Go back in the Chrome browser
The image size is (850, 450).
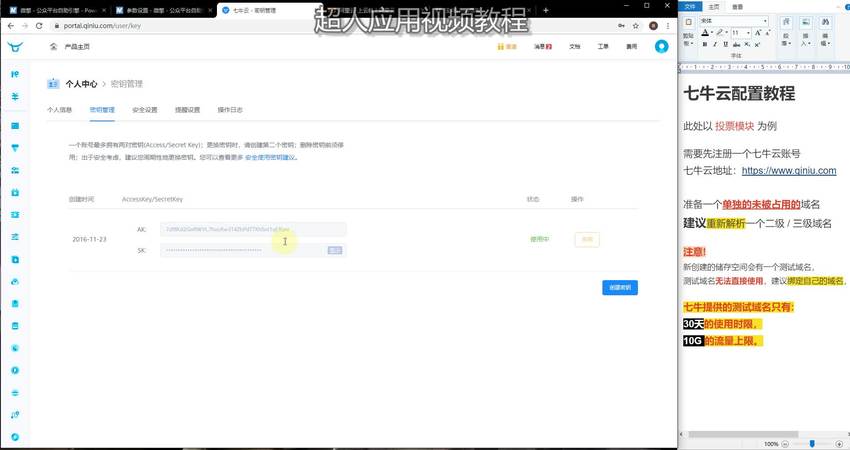11,25
